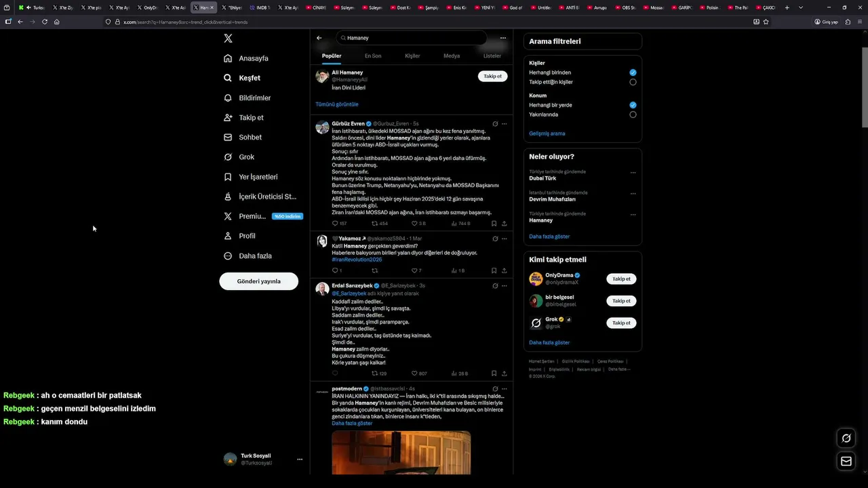The image size is (868, 488).
Task: Open Gürbüz Evren post more menu
Action: tap(504, 124)
